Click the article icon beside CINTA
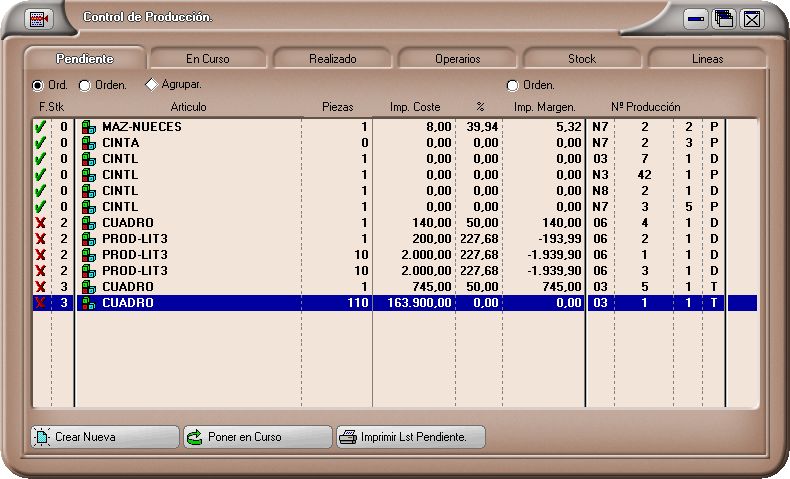Viewport: 790px width, 479px height. point(89,143)
